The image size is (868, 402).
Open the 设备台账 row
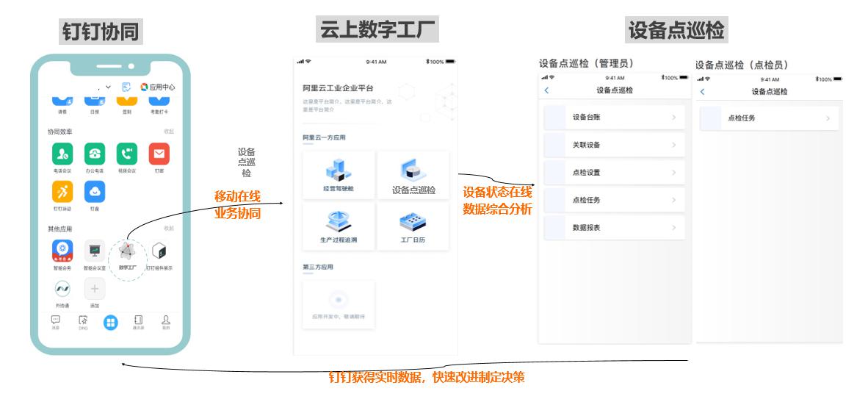[615, 118]
